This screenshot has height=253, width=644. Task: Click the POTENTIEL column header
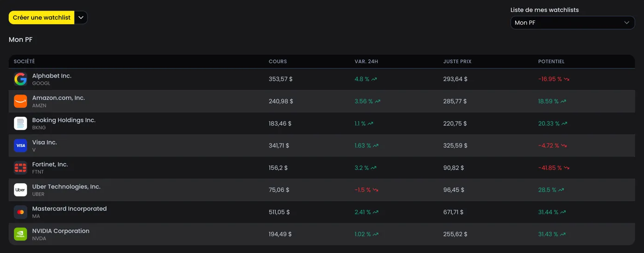coord(551,62)
